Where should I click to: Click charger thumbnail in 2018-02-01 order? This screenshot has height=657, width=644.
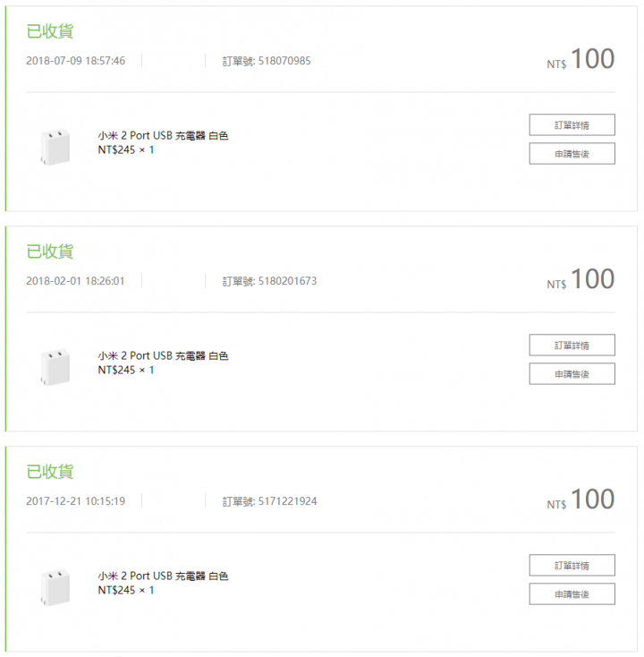tap(55, 367)
